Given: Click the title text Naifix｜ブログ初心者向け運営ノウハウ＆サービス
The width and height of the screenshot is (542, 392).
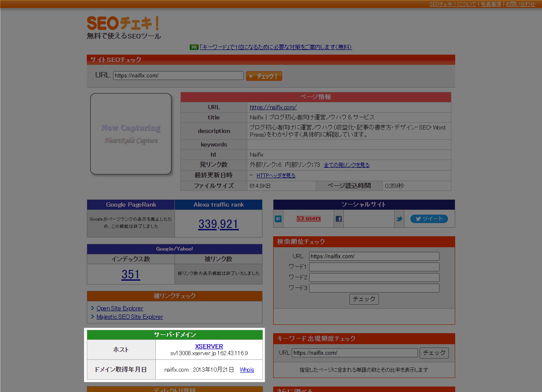Looking at the screenshot, I should coord(312,118).
